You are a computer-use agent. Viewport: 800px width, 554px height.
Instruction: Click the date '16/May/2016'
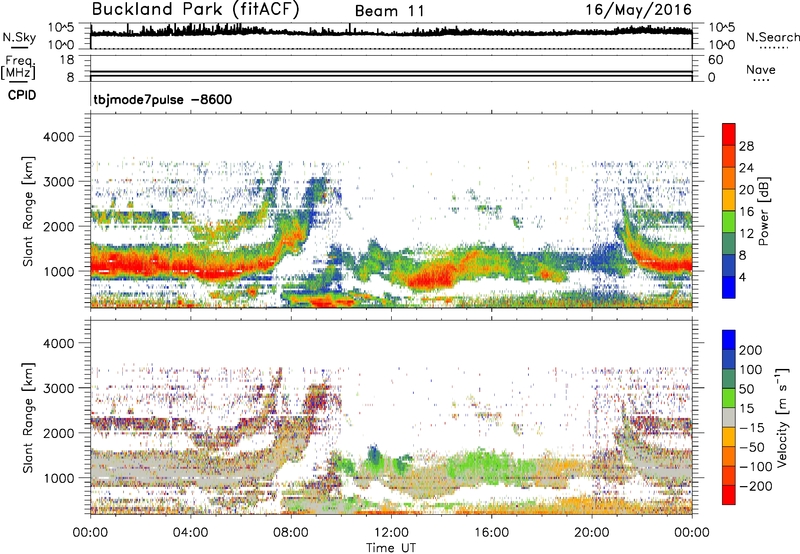(x=638, y=10)
